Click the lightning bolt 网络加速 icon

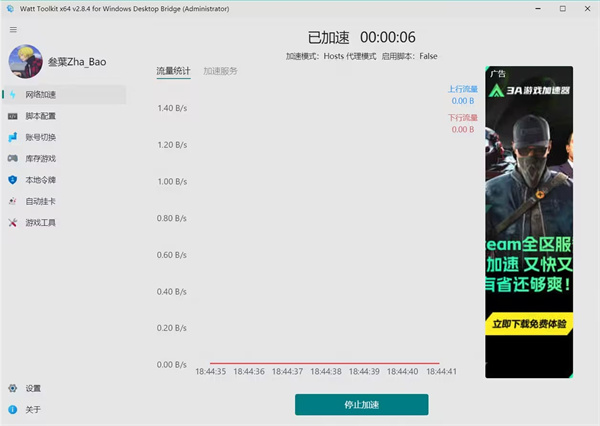click(13, 95)
